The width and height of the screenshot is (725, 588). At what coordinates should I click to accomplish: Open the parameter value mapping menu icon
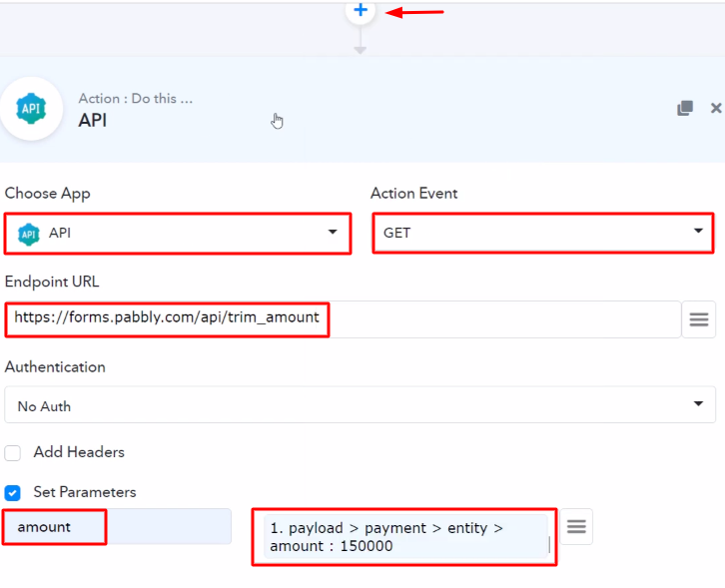(576, 526)
